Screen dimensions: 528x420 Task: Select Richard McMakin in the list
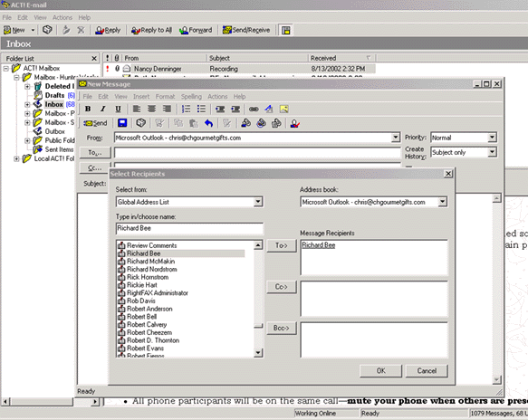coord(150,262)
